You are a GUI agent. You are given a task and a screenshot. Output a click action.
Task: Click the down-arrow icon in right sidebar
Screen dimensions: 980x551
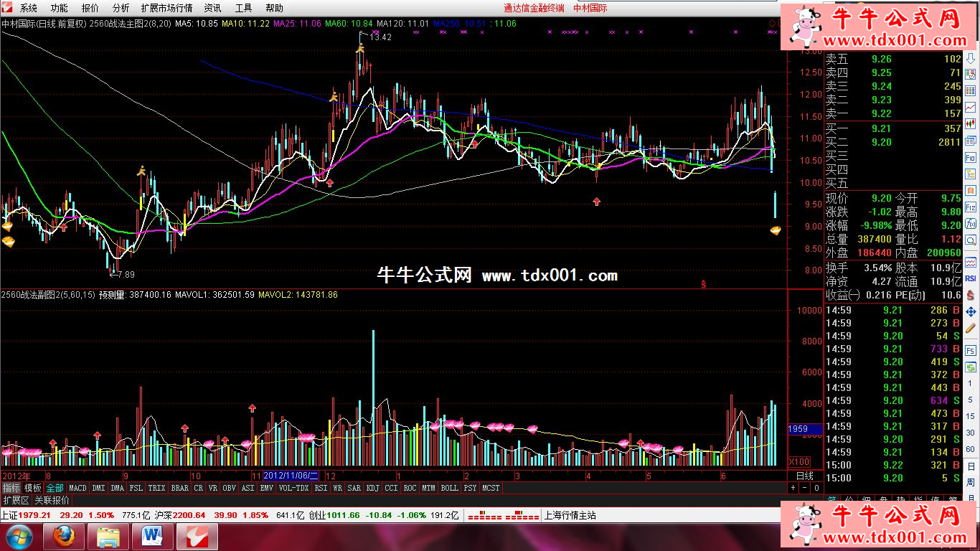click(971, 58)
